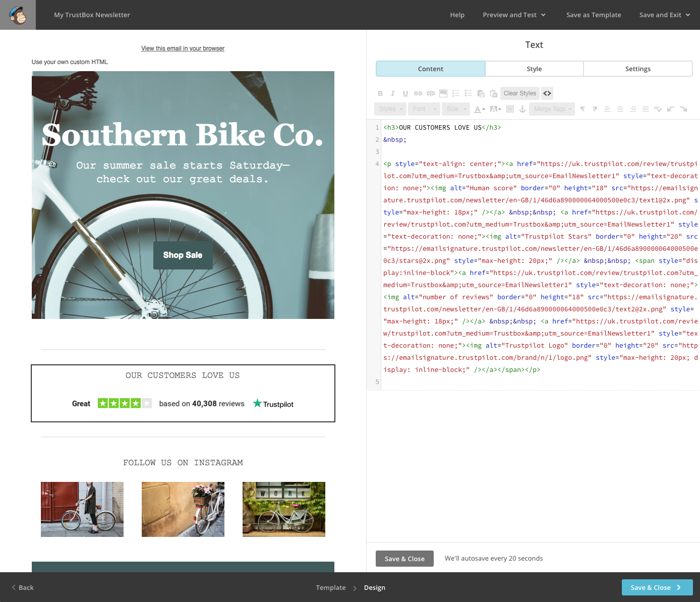Toggle the source code view button

[547, 93]
